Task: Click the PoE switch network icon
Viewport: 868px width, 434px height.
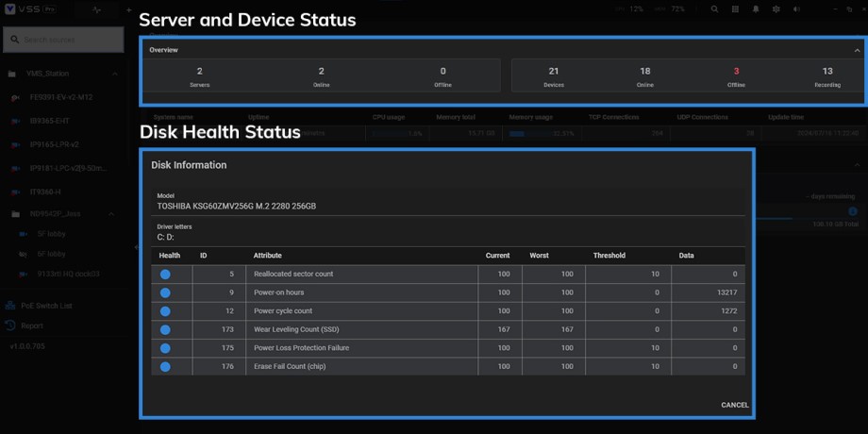Action: pyautogui.click(x=10, y=306)
